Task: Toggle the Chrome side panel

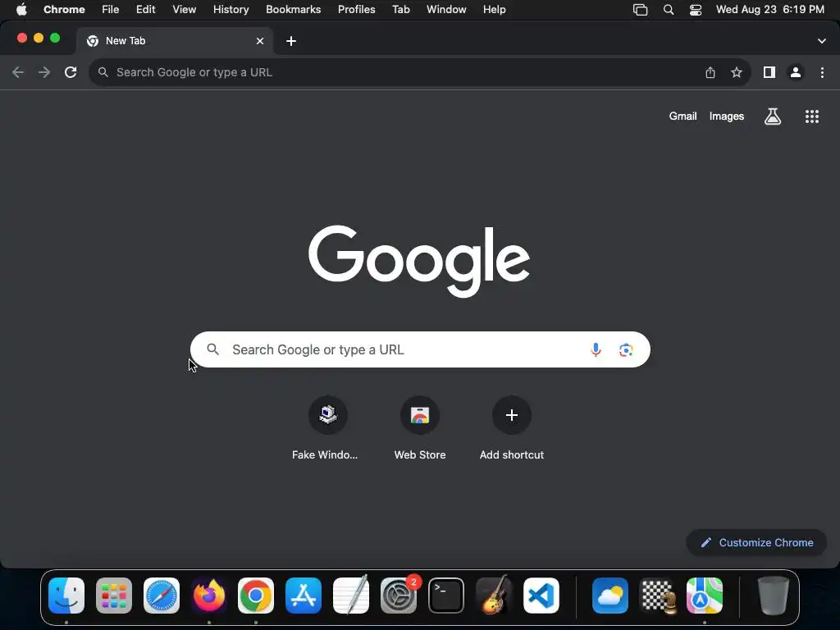Action: click(769, 72)
